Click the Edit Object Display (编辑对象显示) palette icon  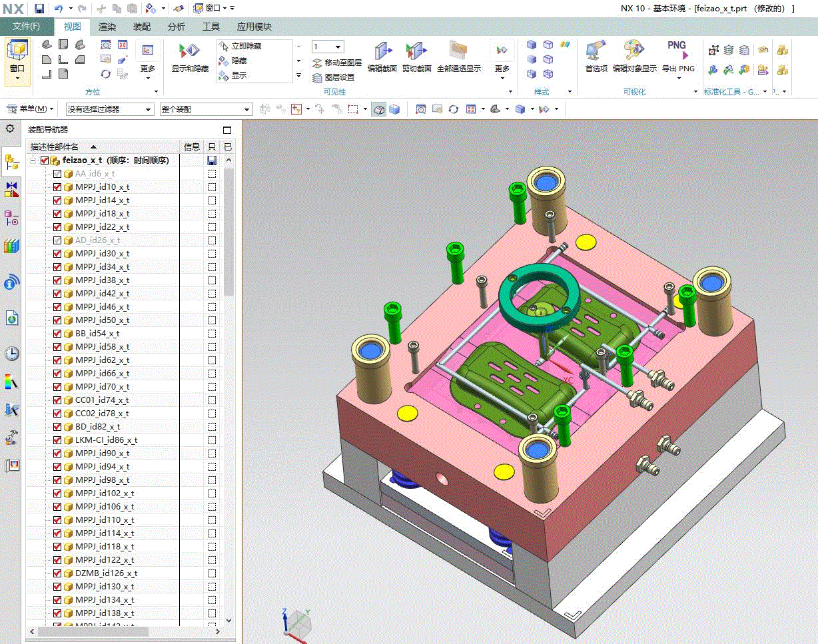coord(633,51)
